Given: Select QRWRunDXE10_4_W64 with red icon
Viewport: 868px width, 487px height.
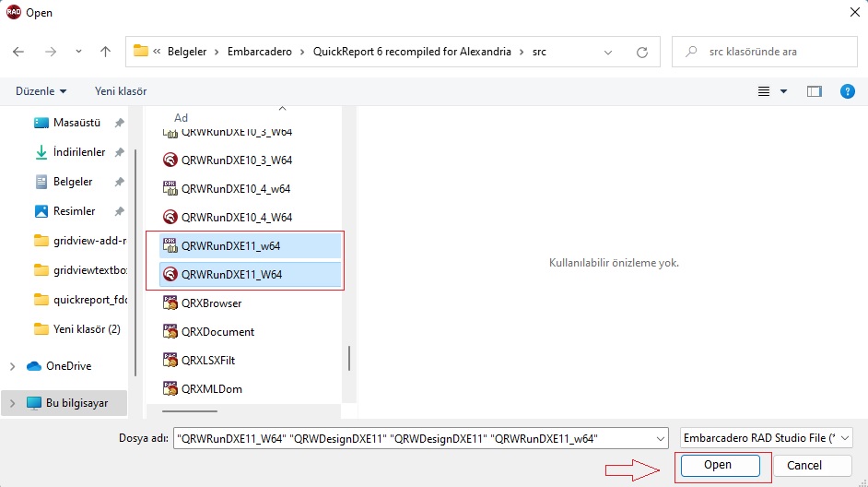Looking at the screenshot, I should click(237, 217).
